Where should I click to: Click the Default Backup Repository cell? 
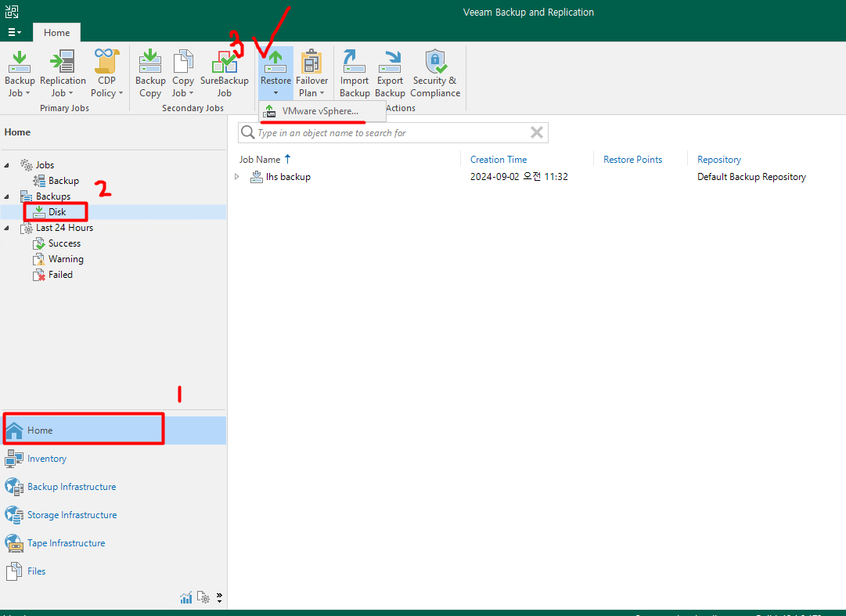click(751, 176)
